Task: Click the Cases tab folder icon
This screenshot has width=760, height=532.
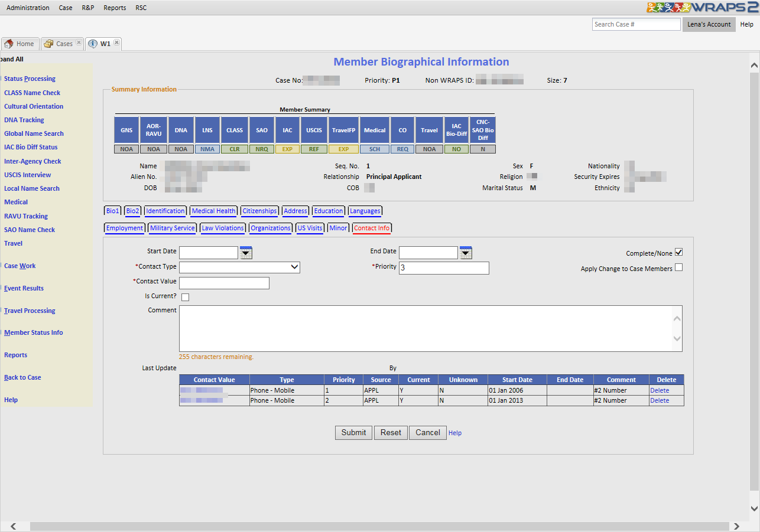Action: click(x=48, y=44)
